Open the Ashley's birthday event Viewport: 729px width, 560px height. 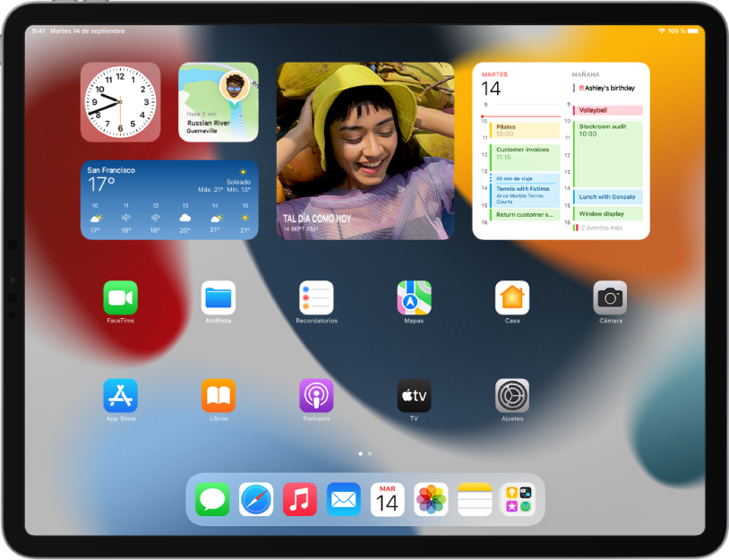coord(608,88)
